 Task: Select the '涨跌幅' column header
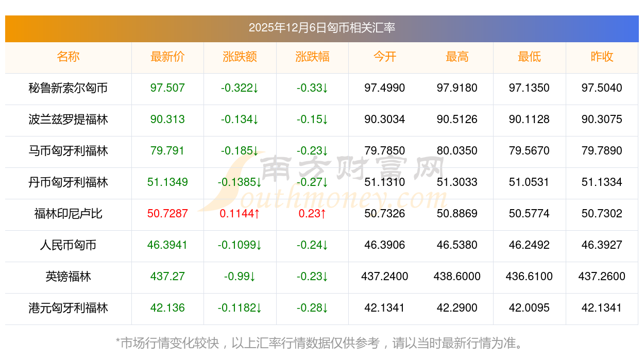312,57
